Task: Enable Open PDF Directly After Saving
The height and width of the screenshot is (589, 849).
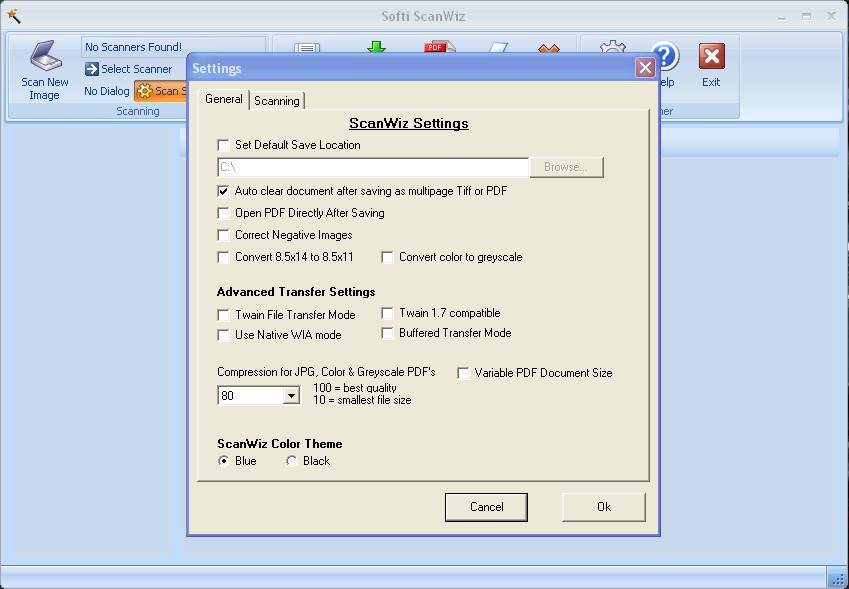Action: 223,213
